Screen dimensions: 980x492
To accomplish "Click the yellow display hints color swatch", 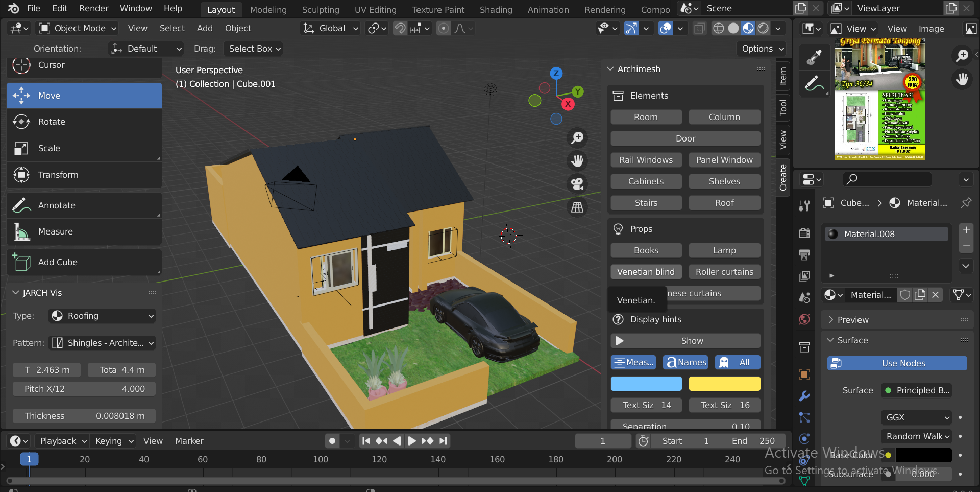I will (x=724, y=384).
